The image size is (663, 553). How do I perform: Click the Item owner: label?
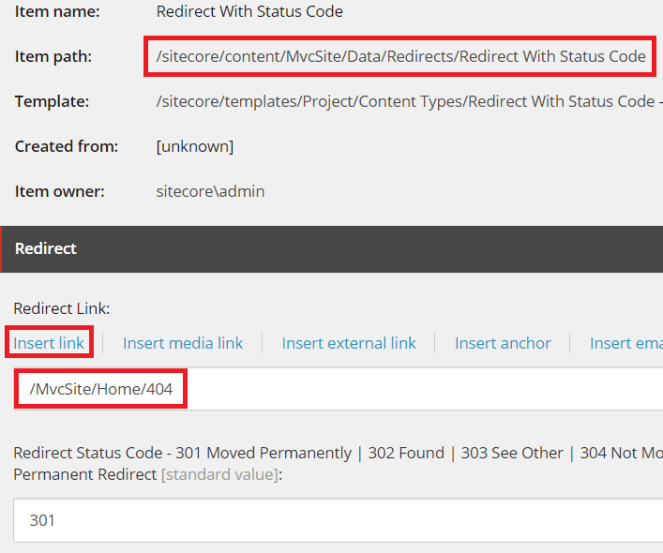coord(59,191)
